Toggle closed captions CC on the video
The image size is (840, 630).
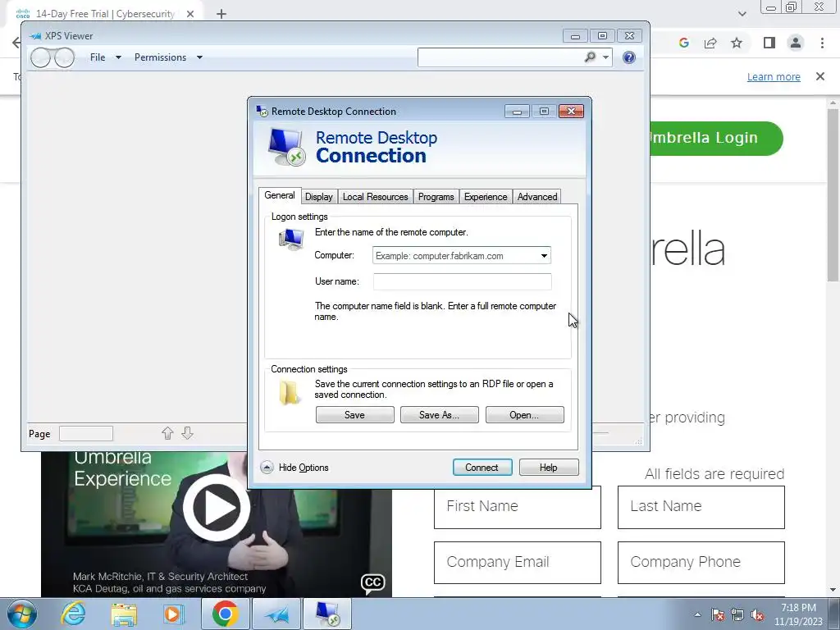(373, 583)
